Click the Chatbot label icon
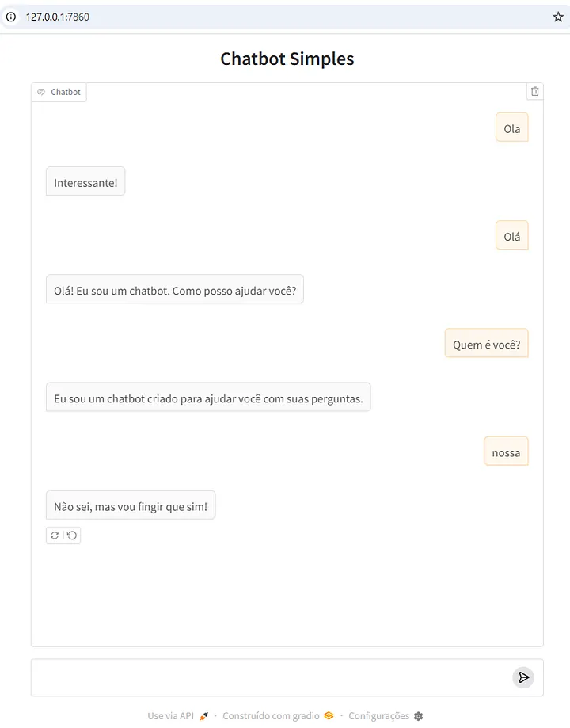The image size is (570, 728). [x=42, y=93]
